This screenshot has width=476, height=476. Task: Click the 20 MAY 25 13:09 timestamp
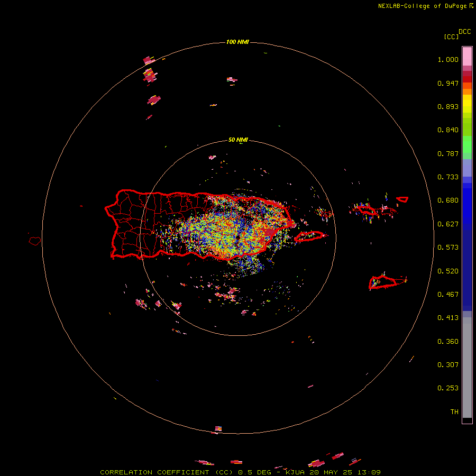click(x=345, y=472)
